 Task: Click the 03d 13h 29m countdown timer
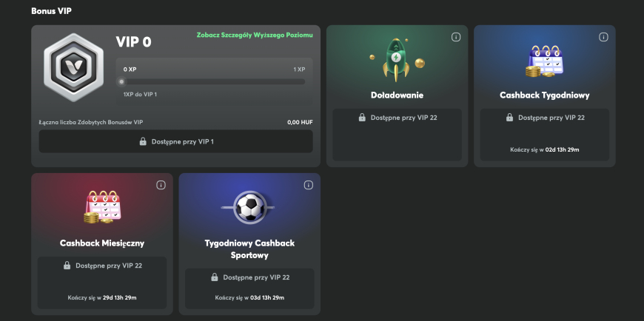click(x=267, y=297)
